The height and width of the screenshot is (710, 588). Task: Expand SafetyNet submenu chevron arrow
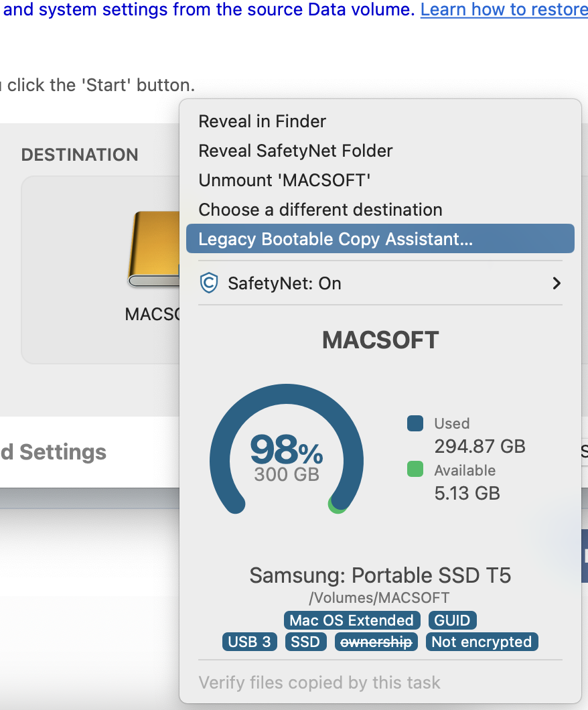(557, 283)
